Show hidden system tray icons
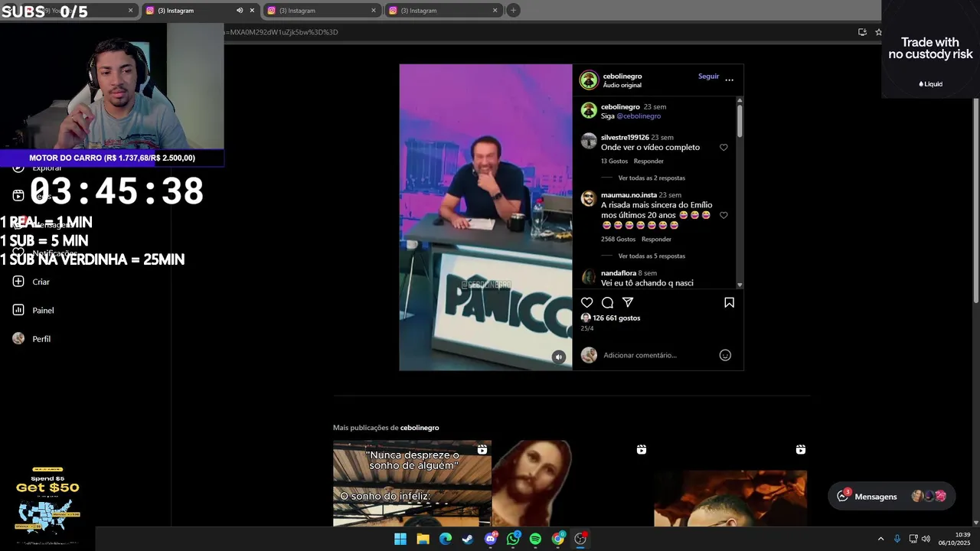Screen dimensions: 980x551 click(880, 539)
